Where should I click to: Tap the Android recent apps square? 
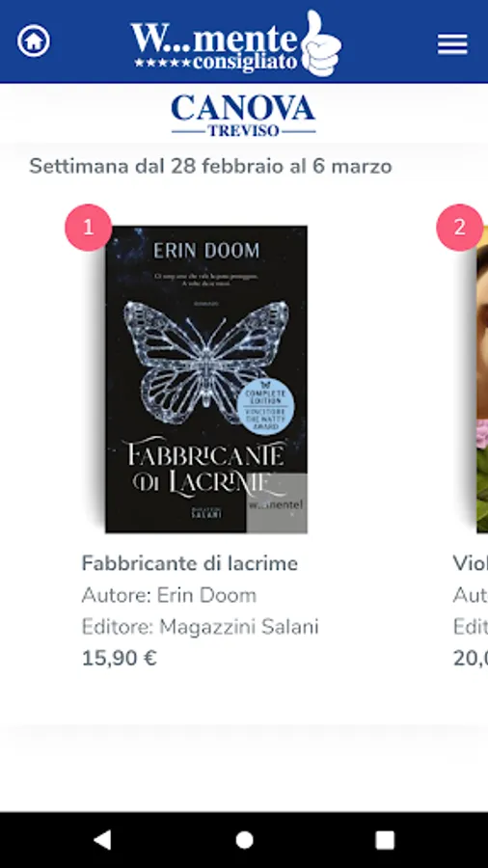pos(385,840)
